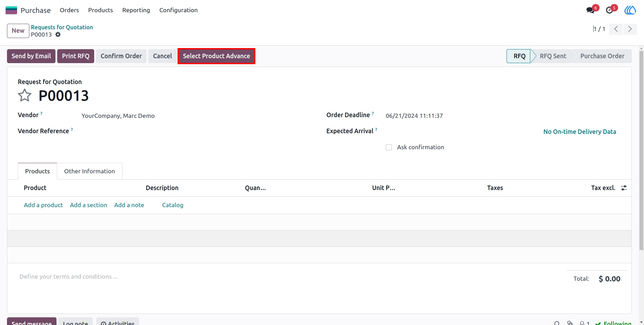Open the Products menu in the top bar

100,10
